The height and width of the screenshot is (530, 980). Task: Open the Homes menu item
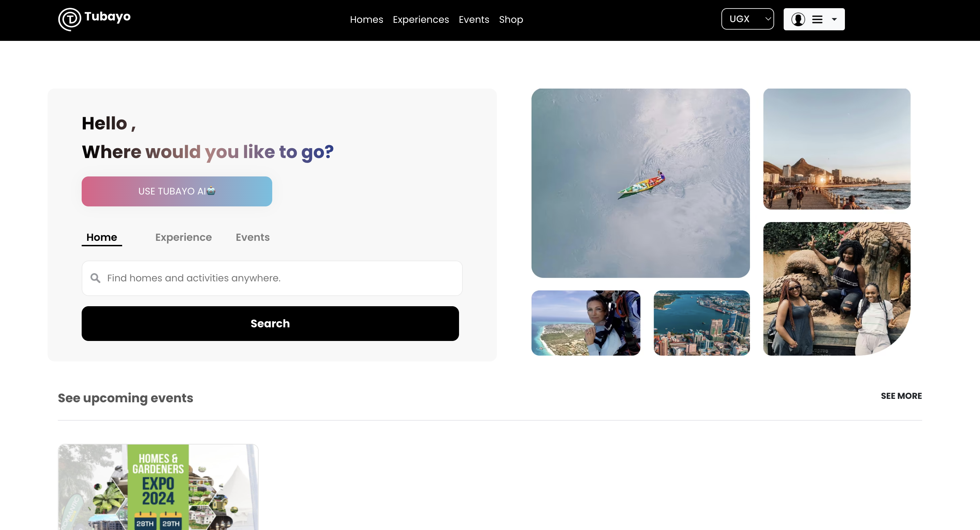click(x=366, y=19)
